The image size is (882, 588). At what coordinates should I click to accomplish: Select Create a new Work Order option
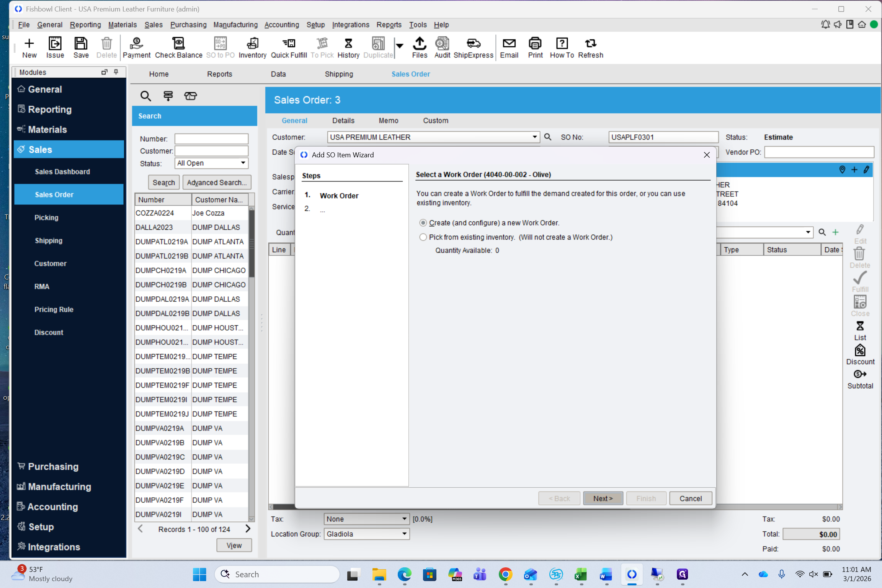point(423,223)
